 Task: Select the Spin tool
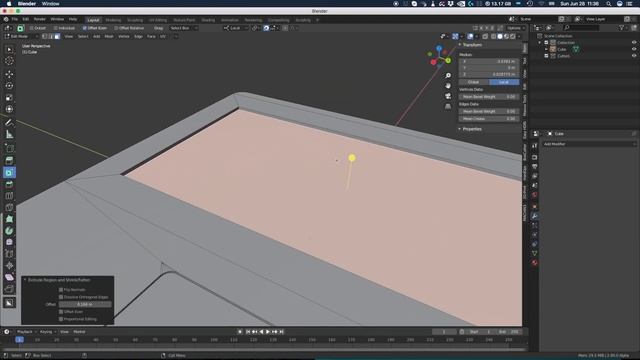9,231
